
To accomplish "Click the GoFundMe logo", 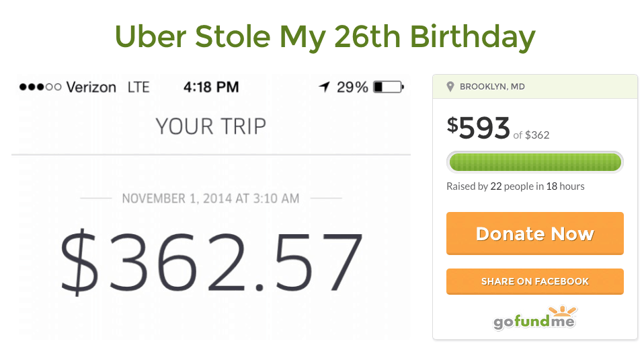I will 535,318.
